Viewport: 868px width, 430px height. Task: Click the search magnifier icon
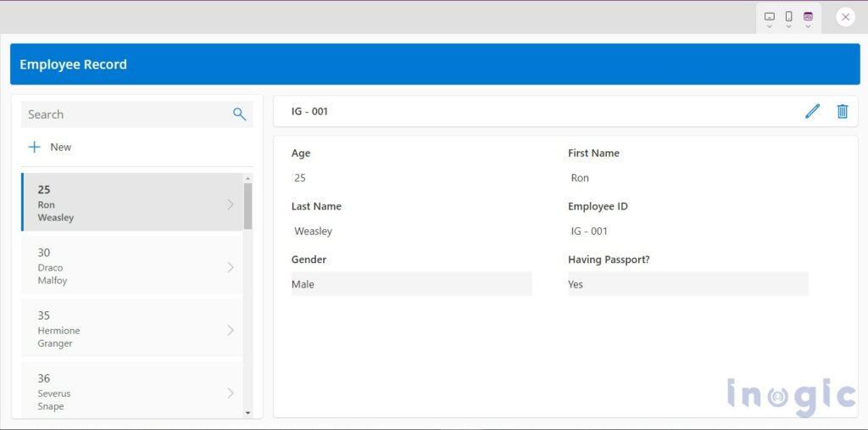coord(239,114)
